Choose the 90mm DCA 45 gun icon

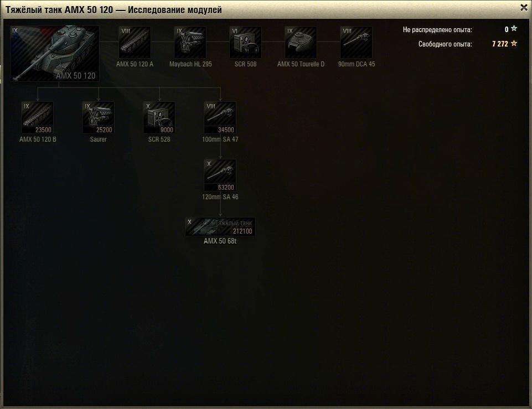[356, 43]
